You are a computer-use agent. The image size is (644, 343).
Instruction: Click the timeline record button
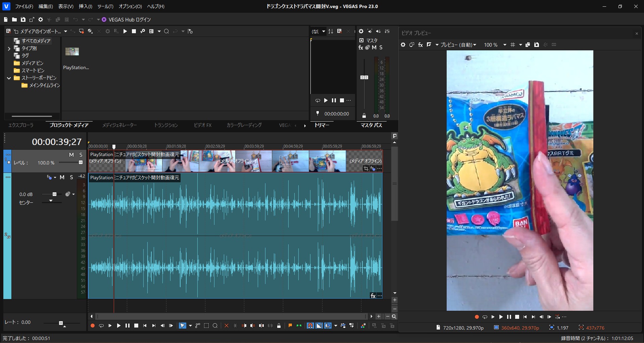tap(93, 326)
